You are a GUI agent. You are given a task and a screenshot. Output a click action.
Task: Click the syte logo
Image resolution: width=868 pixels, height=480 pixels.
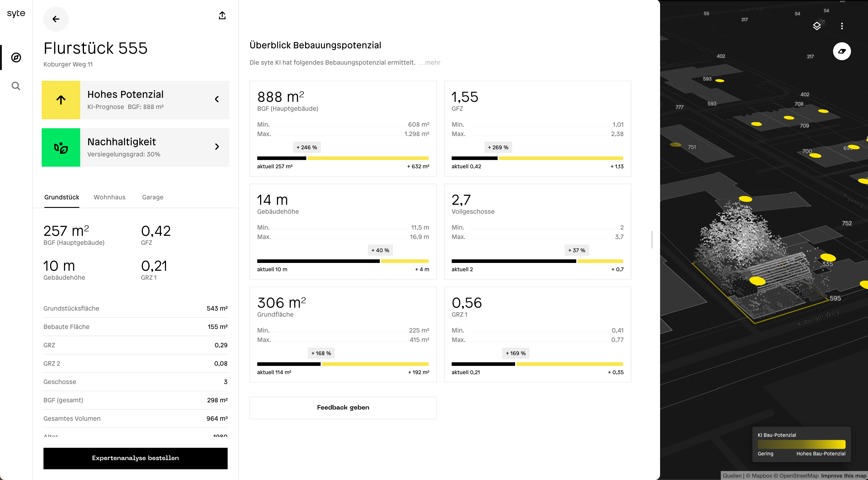(x=16, y=13)
